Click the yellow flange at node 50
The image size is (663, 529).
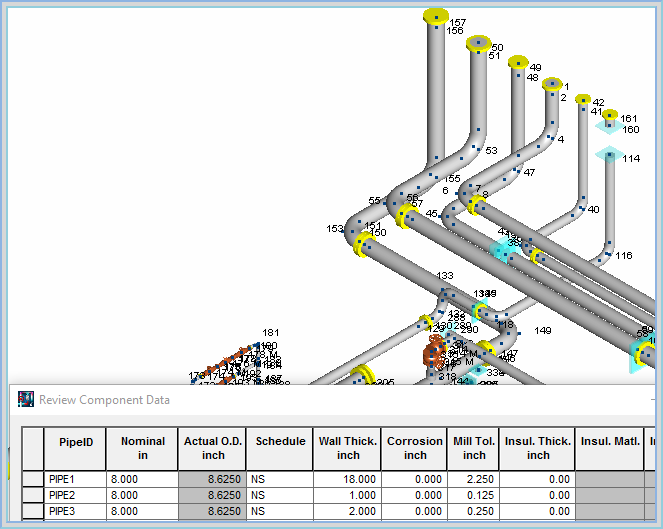(x=478, y=43)
